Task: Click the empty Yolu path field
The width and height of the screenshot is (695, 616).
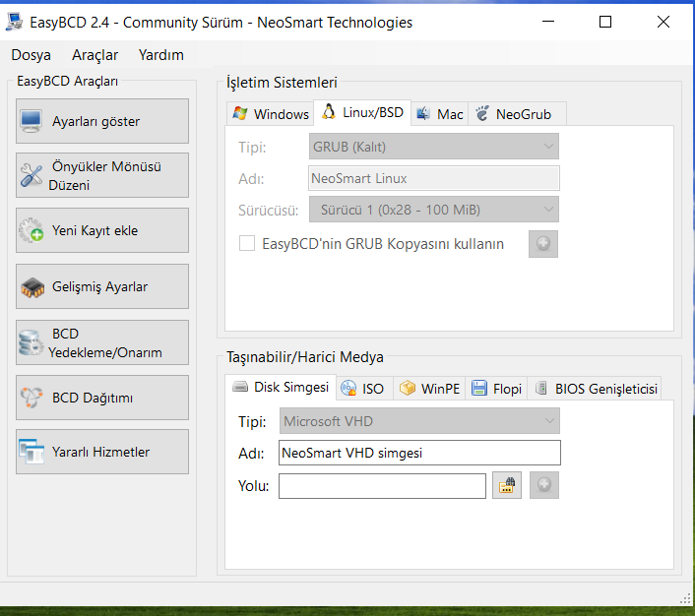Action: [382, 486]
